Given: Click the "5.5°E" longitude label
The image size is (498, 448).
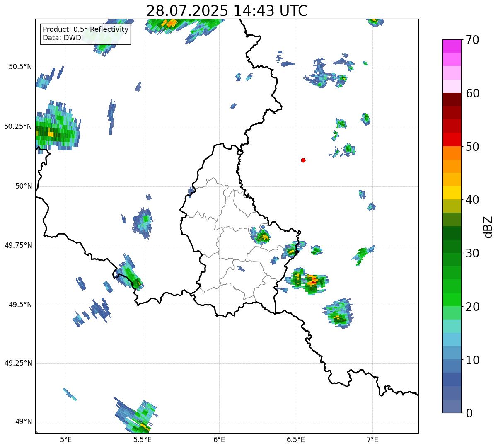Looking at the screenshot, I should point(143,439).
